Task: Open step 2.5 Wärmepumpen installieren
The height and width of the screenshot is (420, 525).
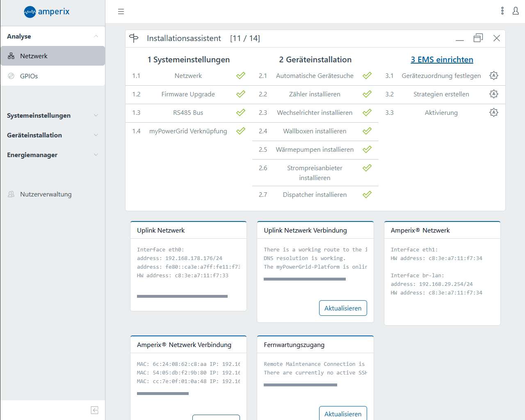Action: coord(315,149)
